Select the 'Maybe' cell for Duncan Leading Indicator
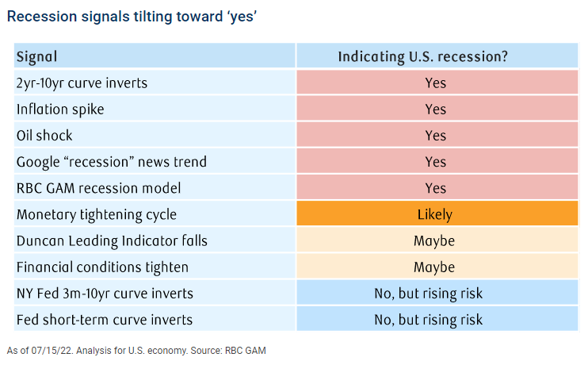The width and height of the screenshot is (588, 365). point(434,240)
